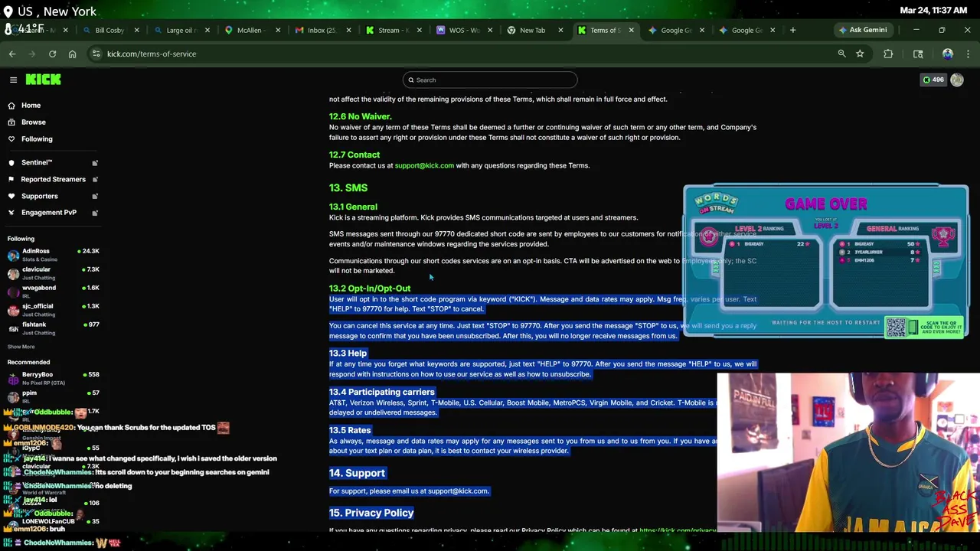Click the 496 points balance badge

pyautogui.click(x=933, y=80)
